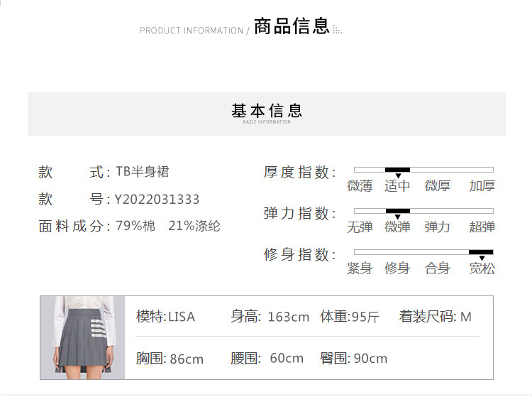Click the 修身指数 label
Image resolution: width=532 pixels, height=397 pixels.
coord(300,254)
